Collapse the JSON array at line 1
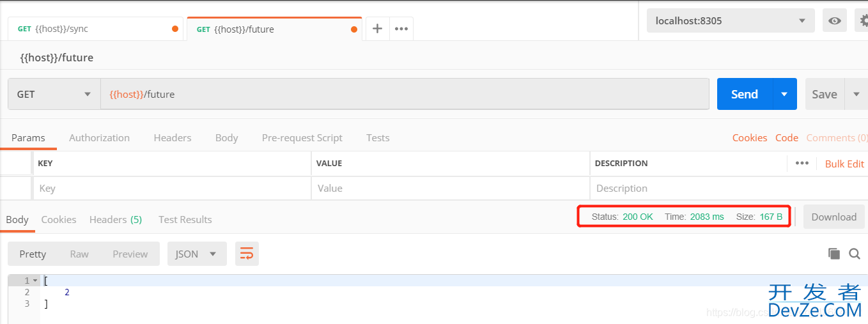 click(35, 281)
